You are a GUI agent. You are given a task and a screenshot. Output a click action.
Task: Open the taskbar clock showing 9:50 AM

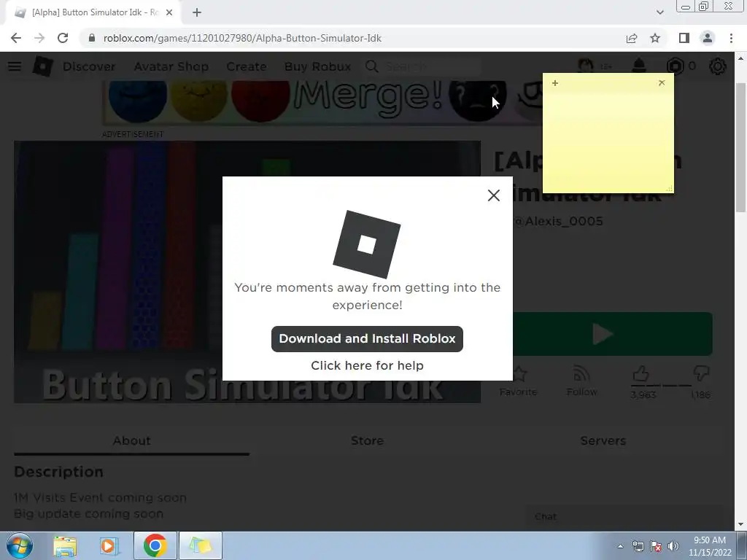coord(709,546)
